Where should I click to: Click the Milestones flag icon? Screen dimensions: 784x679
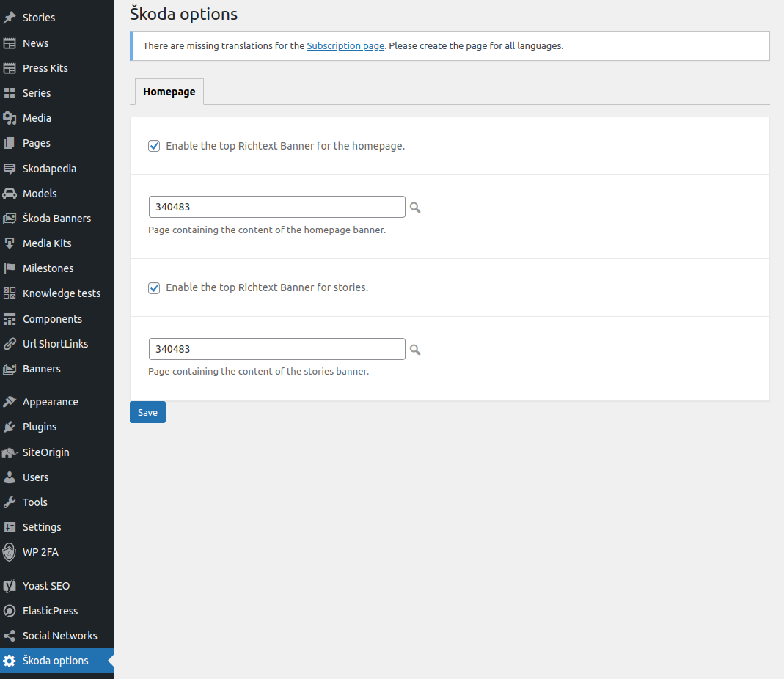pos(10,268)
